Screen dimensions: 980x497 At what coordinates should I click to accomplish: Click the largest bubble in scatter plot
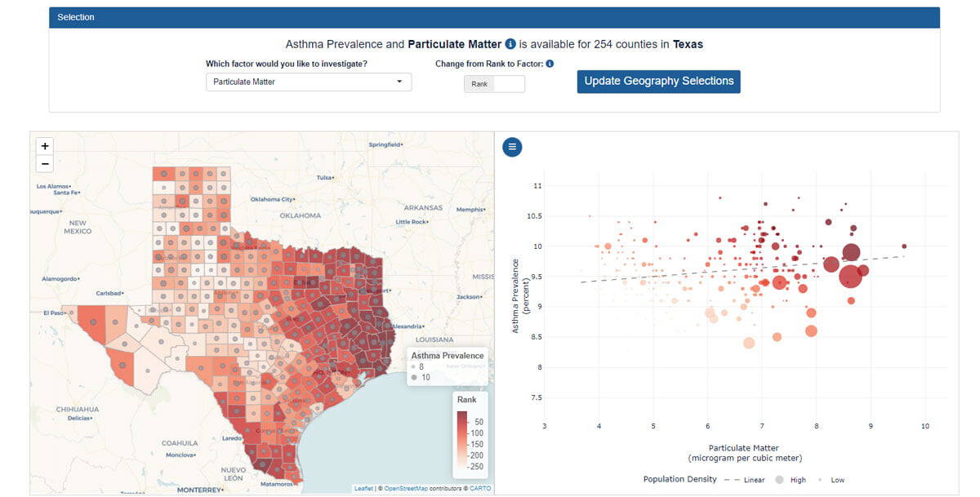coord(850,276)
